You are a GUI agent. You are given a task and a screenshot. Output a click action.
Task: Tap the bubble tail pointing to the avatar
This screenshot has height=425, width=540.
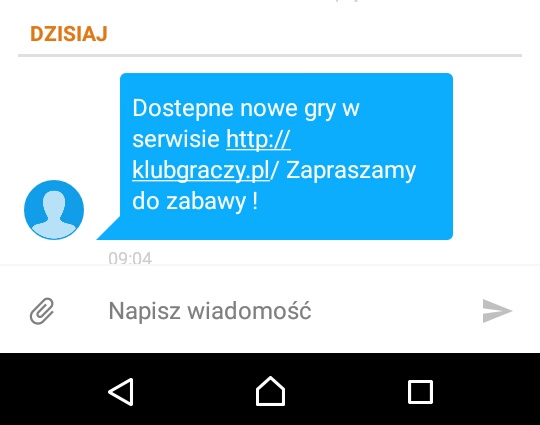(x=109, y=228)
